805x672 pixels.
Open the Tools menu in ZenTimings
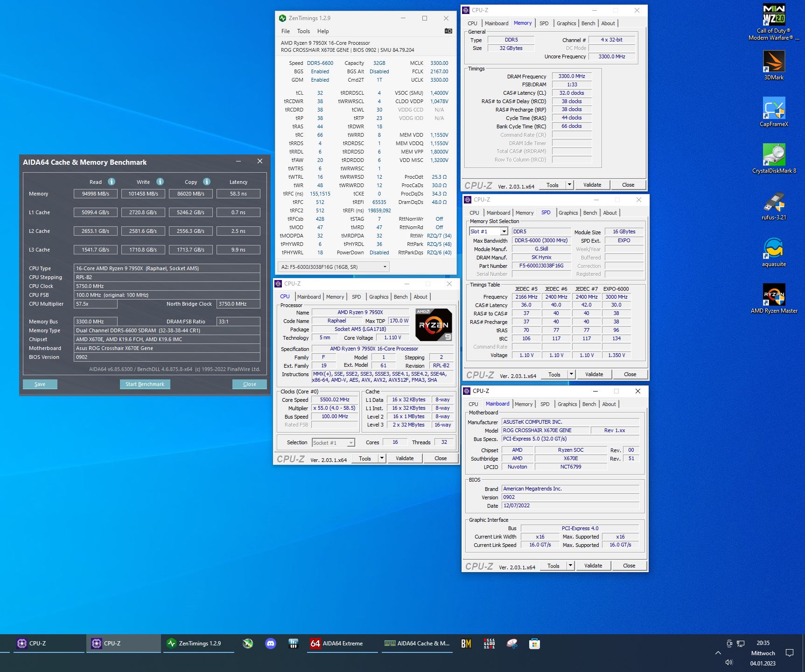(x=303, y=31)
